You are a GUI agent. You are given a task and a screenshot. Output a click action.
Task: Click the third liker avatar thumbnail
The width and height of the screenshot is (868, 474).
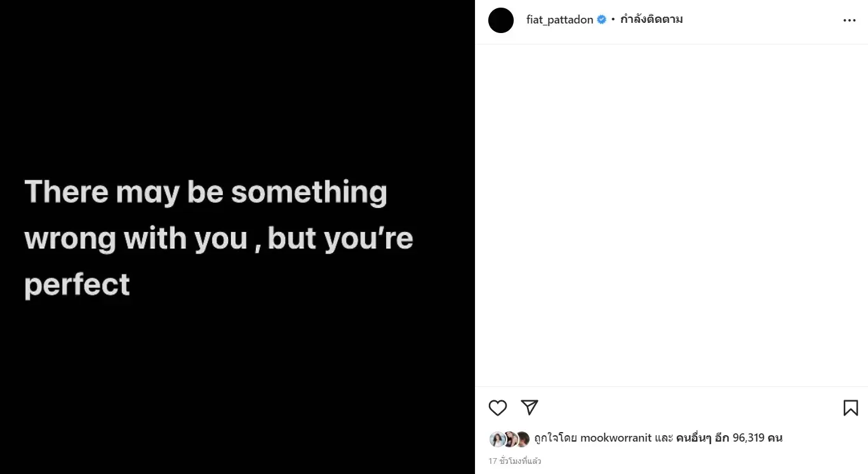(x=522, y=439)
